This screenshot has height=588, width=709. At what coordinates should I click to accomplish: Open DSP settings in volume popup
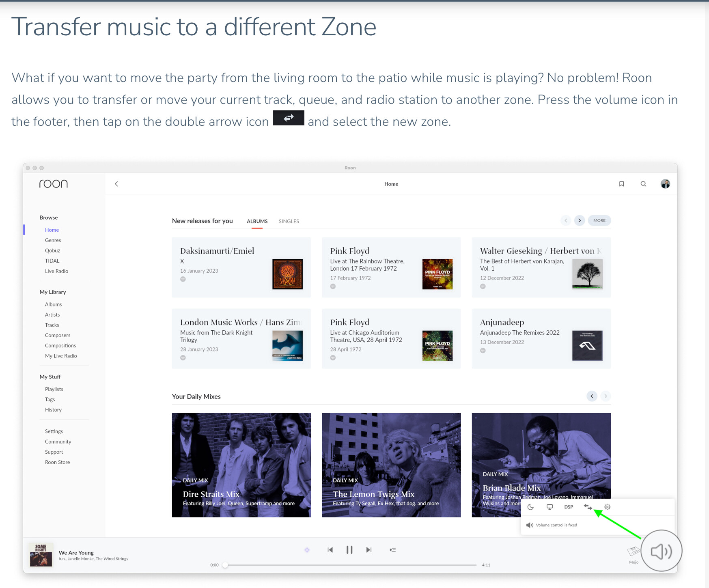(x=569, y=507)
